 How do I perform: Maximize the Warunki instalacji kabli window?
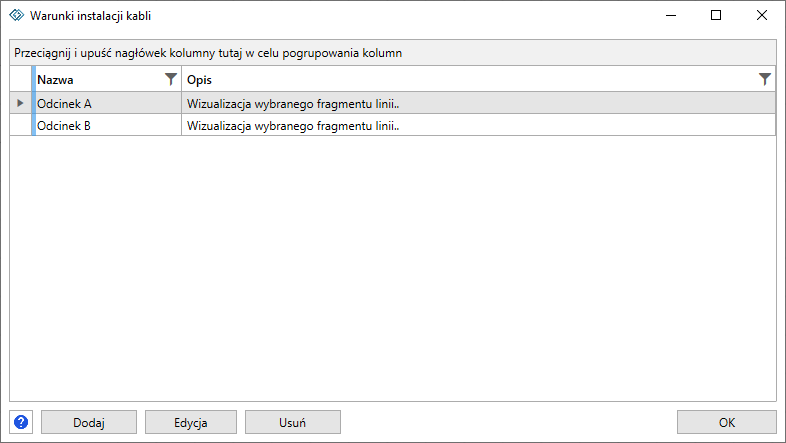click(x=716, y=16)
